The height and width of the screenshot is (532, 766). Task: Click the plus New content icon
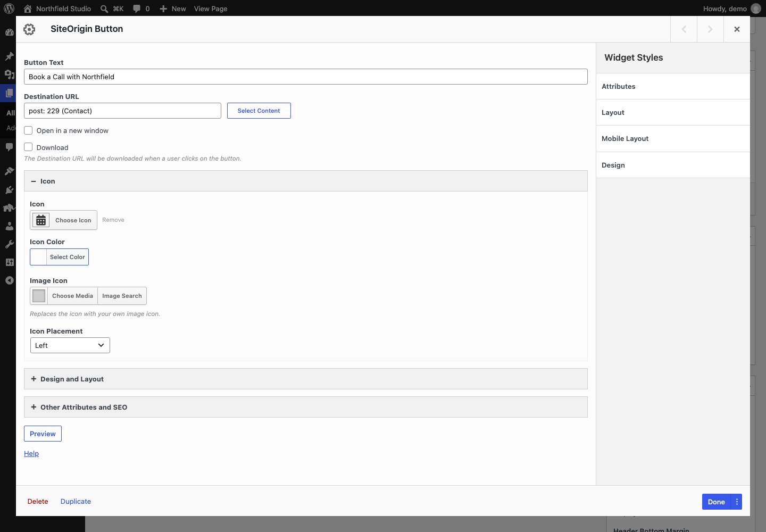pos(163,9)
